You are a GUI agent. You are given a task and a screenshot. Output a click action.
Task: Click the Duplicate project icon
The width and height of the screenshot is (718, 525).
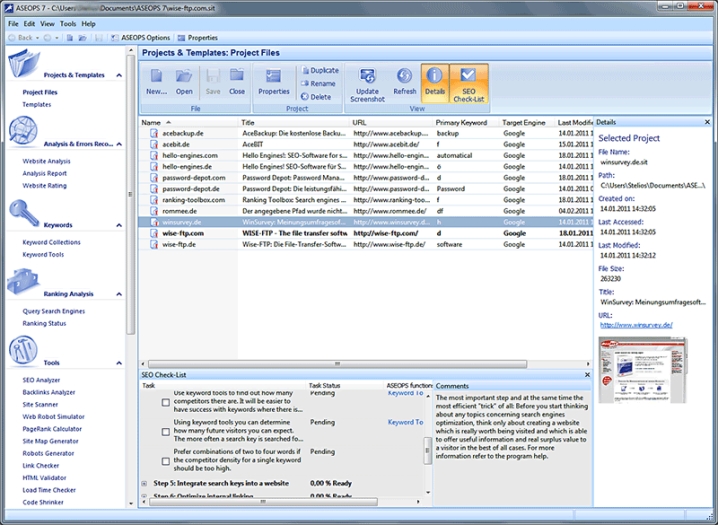318,71
